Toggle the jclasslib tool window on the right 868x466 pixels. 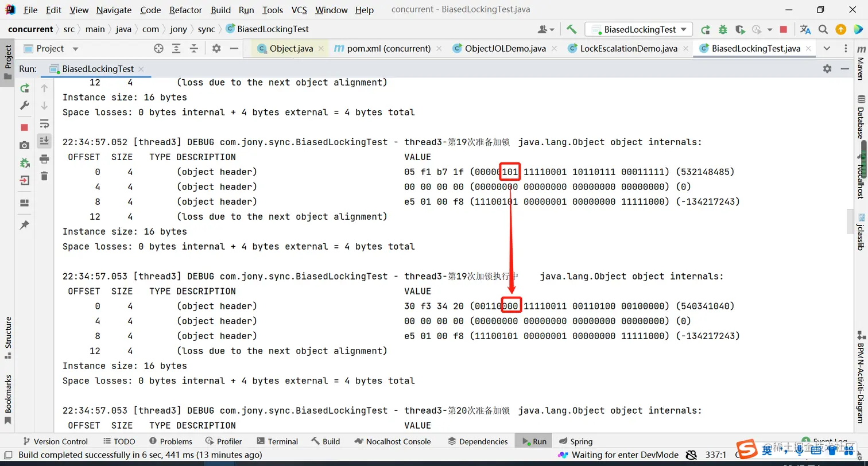pyautogui.click(x=860, y=232)
